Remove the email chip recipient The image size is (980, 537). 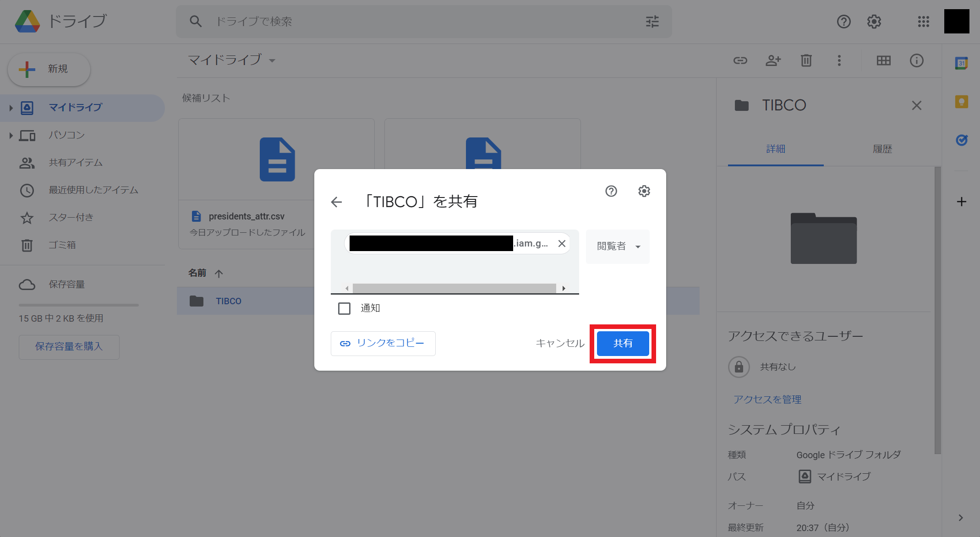pyautogui.click(x=562, y=244)
